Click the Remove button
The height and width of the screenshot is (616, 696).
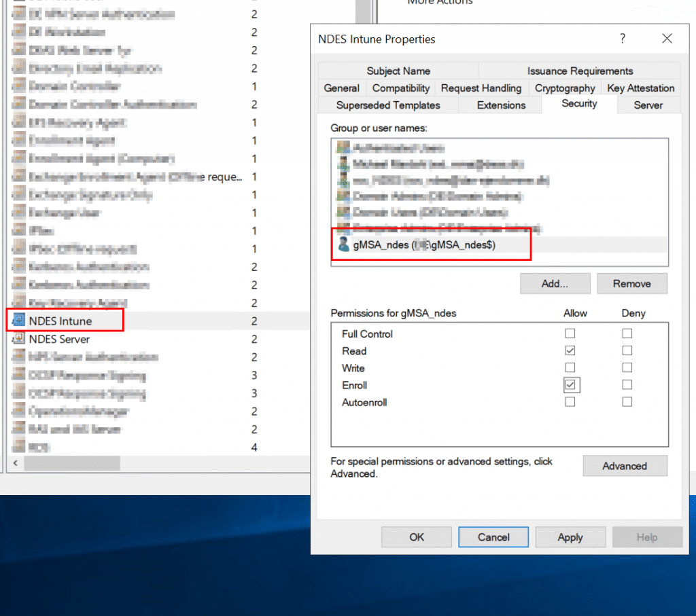point(631,284)
